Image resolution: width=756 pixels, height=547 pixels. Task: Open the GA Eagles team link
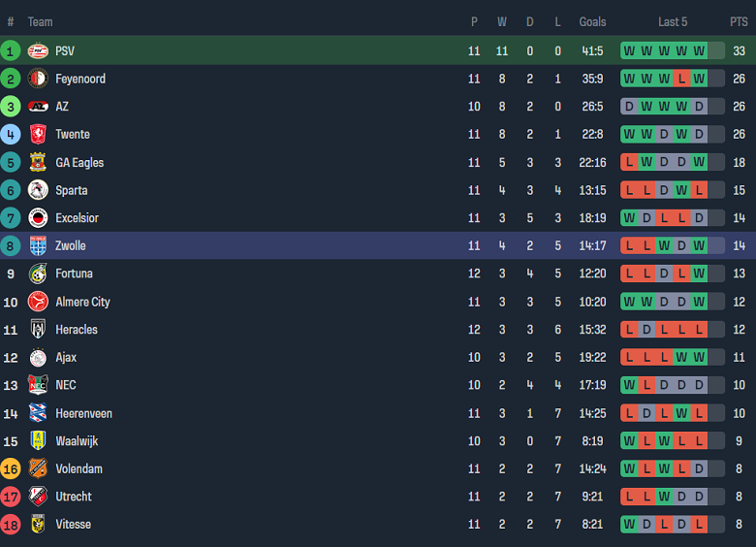(x=79, y=163)
